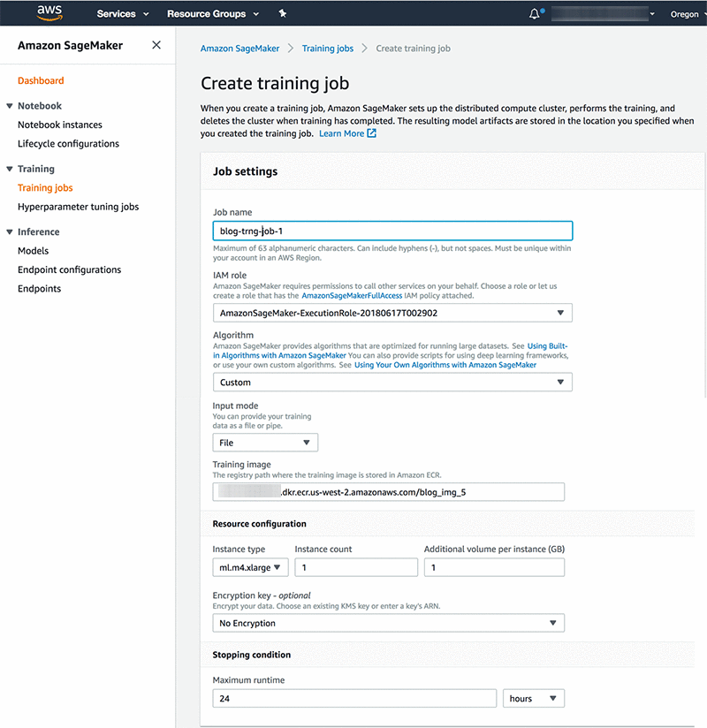
Task: Click the Training image path field
Action: pos(388,492)
